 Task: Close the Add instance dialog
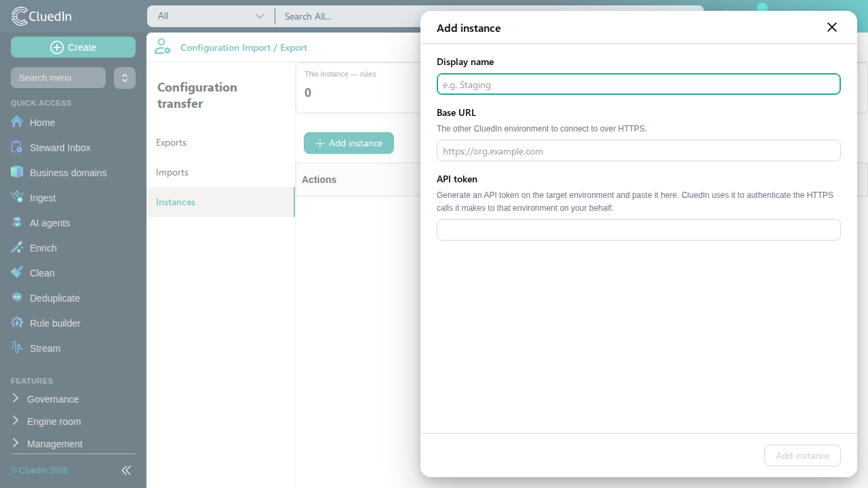point(832,27)
